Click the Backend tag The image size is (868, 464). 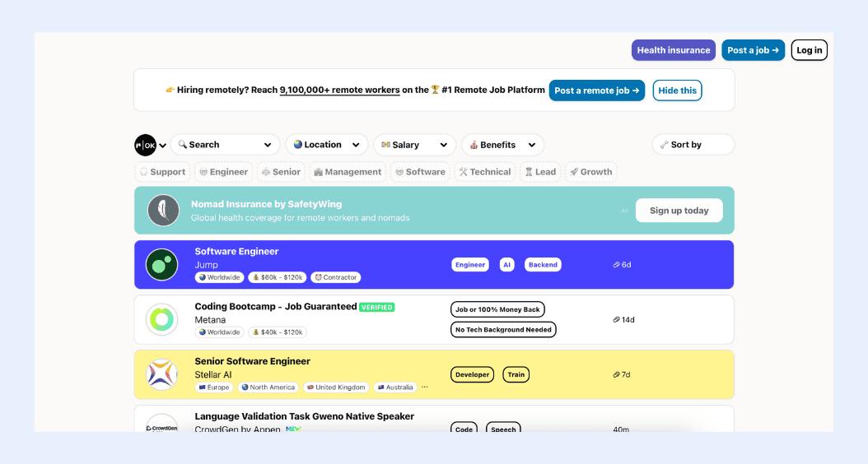click(x=543, y=264)
